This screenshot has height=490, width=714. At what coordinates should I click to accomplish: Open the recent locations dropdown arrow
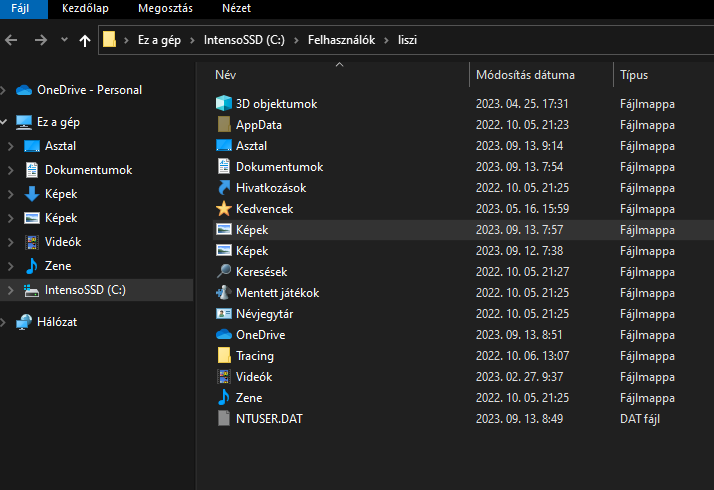(64, 40)
